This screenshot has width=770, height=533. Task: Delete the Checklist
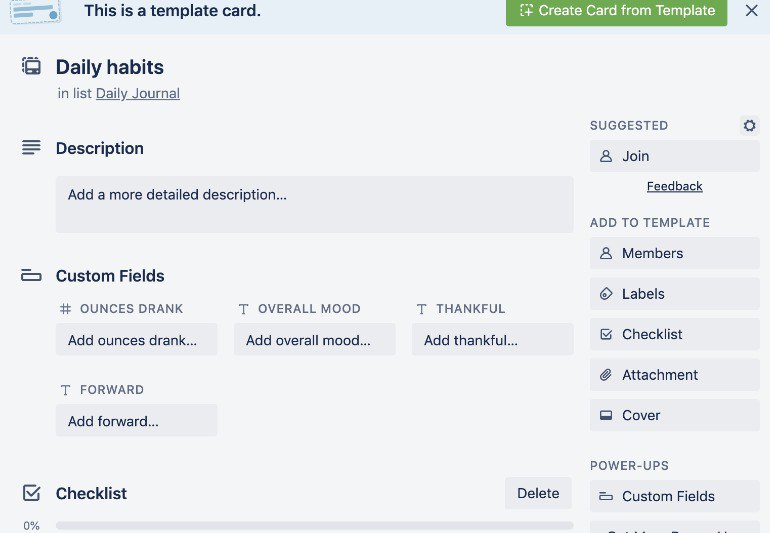point(538,493)
